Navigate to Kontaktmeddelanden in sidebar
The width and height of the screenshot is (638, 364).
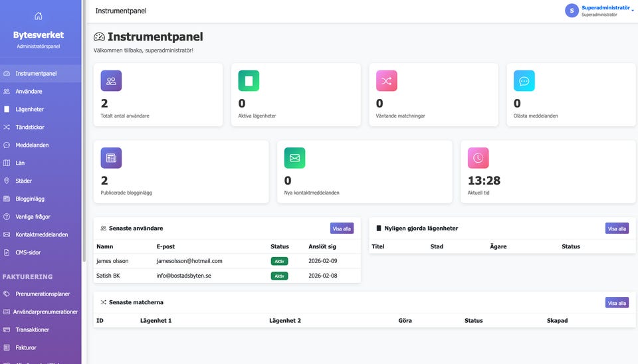[x=41, y=234]
